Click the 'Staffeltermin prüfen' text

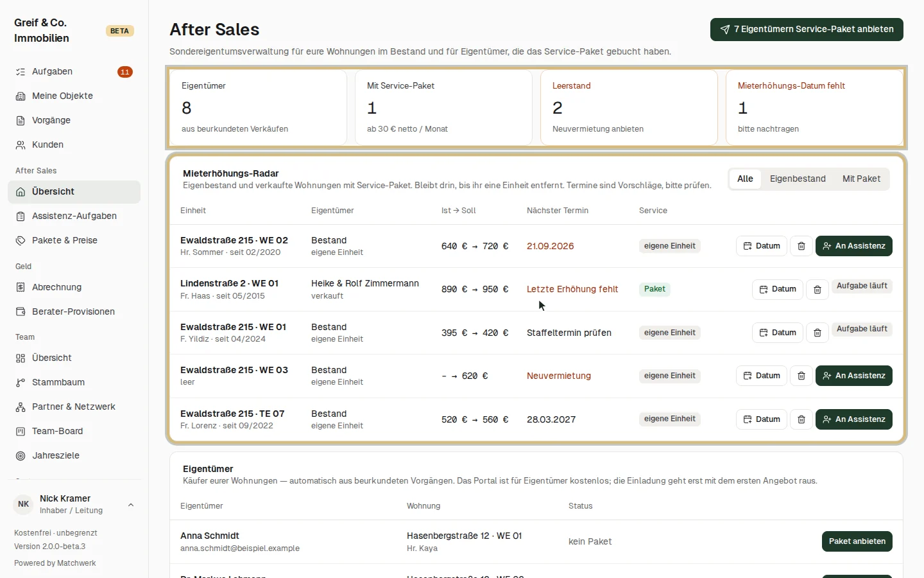click(x=569, y=333)
